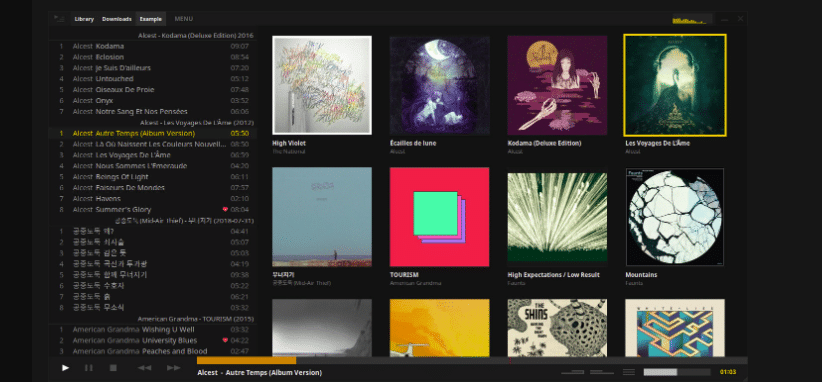Viewport: 822px width, 382px height.
Task: Click artist name The National under High Violet
Action: pos(288,151)
